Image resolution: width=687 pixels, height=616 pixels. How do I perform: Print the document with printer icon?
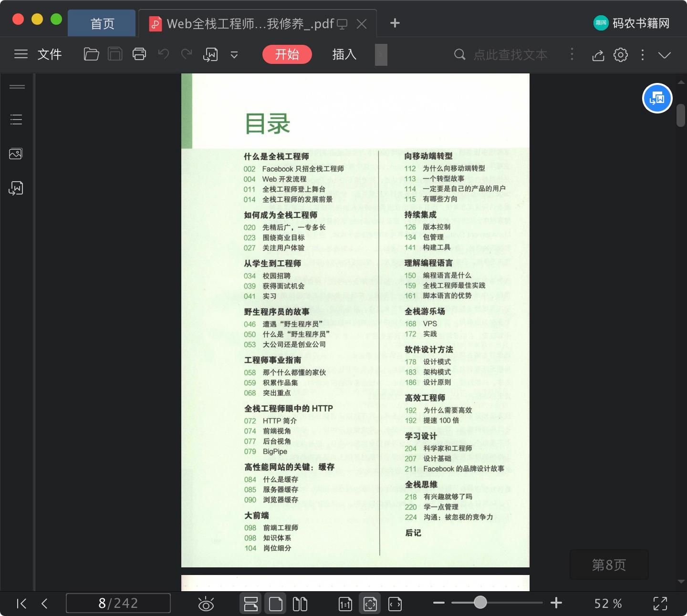139,54
